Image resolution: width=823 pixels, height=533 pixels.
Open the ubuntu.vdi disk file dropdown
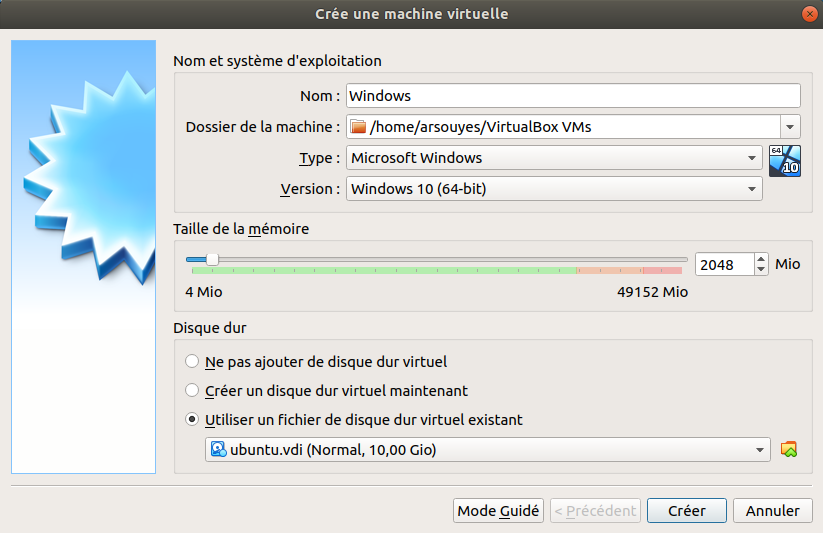pyautogui.click(x=488, y=450)
